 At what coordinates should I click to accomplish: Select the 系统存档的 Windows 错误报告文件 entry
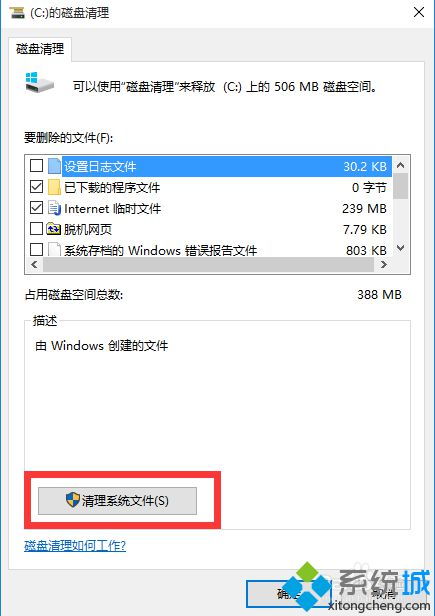(209, 250)
